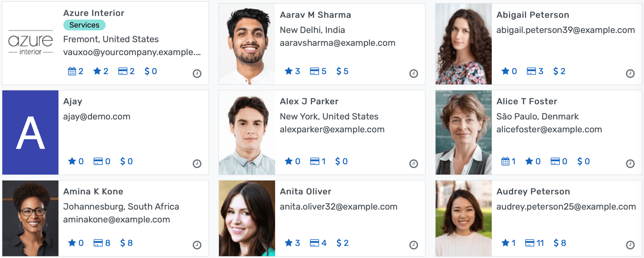Open activity clock on Audrey Peterson card
The image size is (644, 258).
point(630,245)
